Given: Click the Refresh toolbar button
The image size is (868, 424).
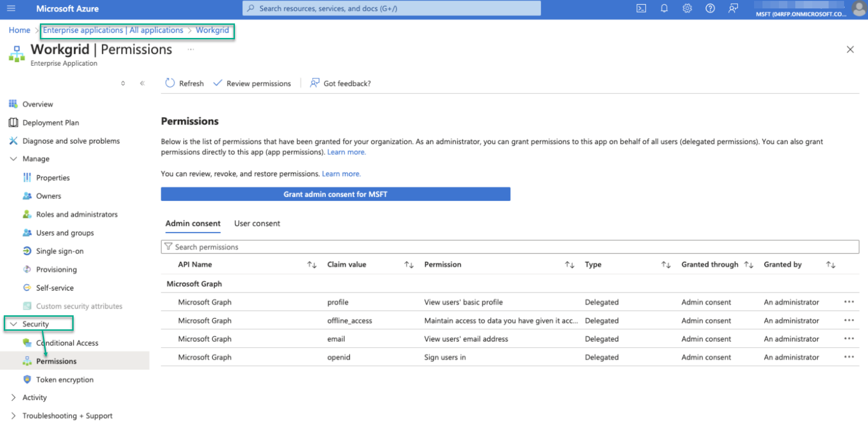Looking at the screenshot, I should [184, 83].
